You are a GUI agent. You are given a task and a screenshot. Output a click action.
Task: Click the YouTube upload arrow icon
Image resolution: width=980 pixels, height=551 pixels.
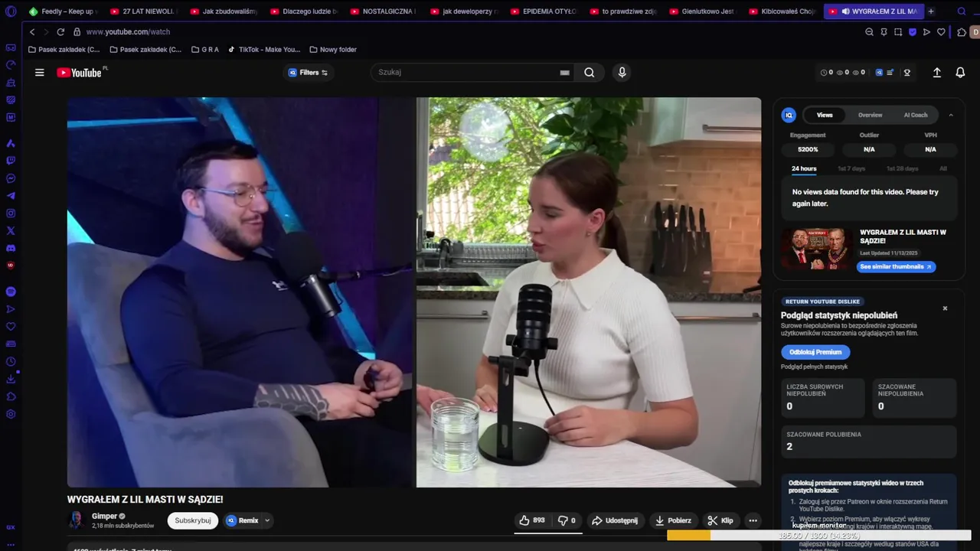[936, 73]
